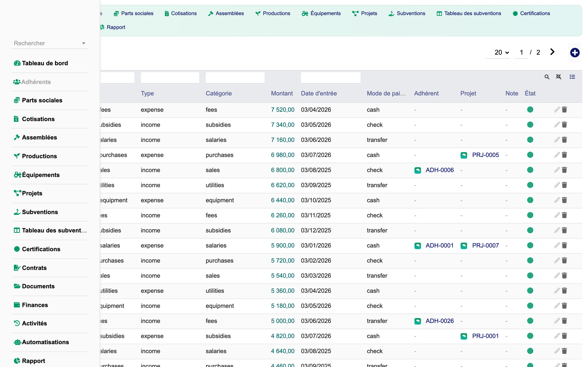588x367 pixels.
Task: Open the Rechercher dropdown in sidebar
Action: [50, 43]
